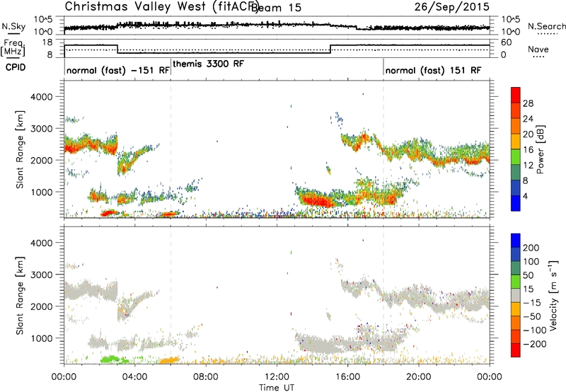Click the 2000 range tick in power panel
Image resolution: width=566 pixels, height=392 pixels.
click(x=41, y=160)
